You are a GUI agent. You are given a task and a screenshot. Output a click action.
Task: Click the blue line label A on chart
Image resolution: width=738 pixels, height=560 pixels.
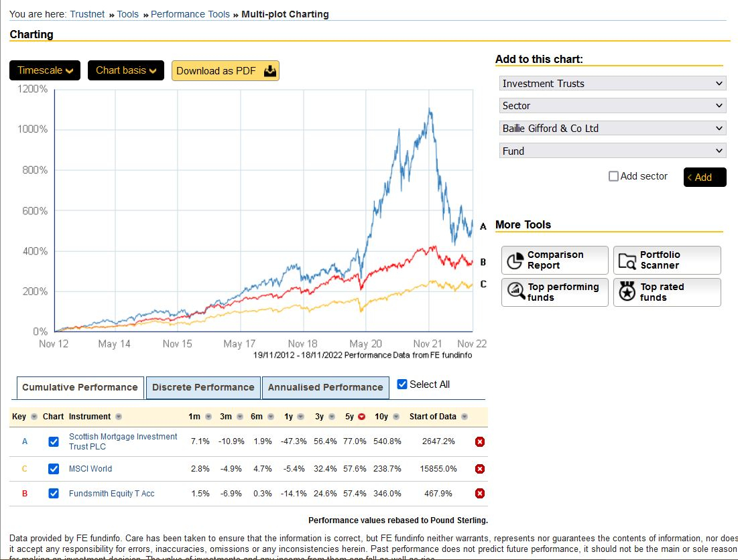click(483, 226)
